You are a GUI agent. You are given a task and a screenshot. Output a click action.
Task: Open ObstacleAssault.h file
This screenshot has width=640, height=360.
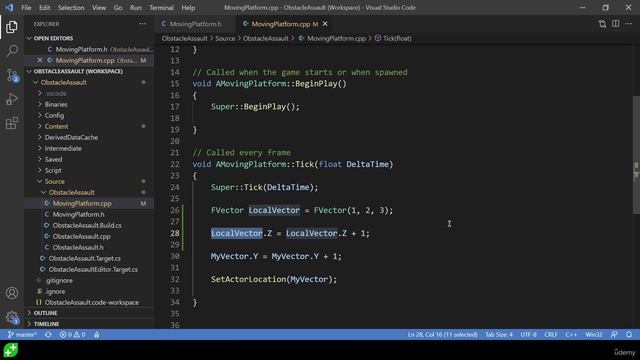point(90,248)
